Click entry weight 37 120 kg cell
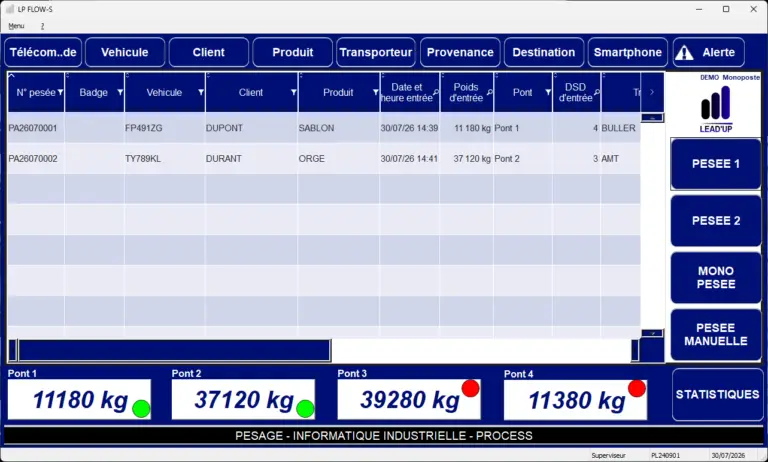This screenshot has width=768, height=462. click(467, 159)
